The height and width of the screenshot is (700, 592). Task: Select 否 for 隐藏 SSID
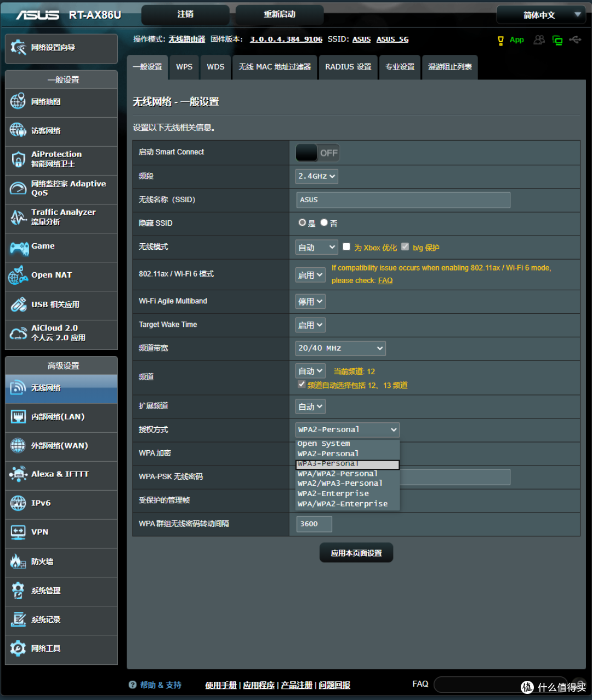324,222
